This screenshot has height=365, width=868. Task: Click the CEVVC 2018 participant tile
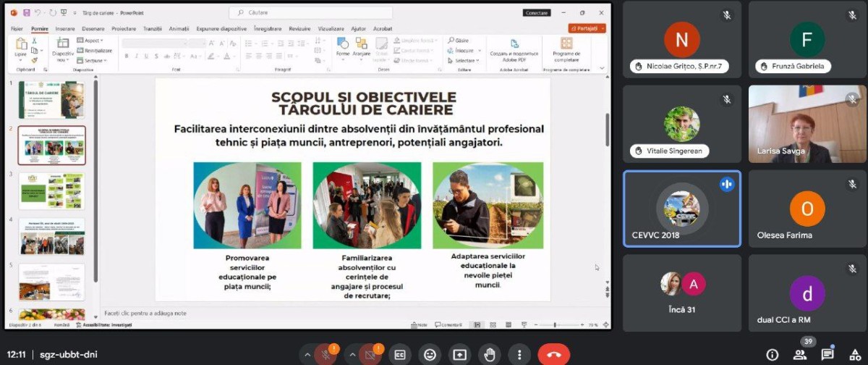tap(682, 209)
